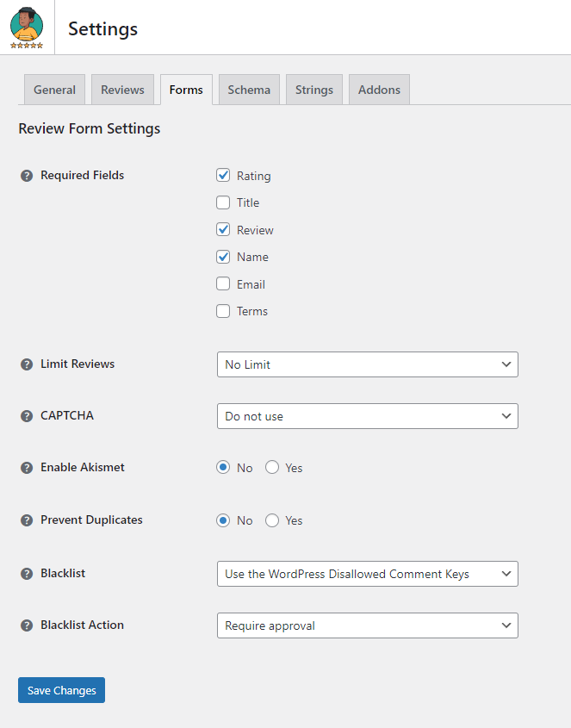Screen dimensions: 571x728
Task: Open help icon for Prevent Duplicates
Action: (27, 520)
